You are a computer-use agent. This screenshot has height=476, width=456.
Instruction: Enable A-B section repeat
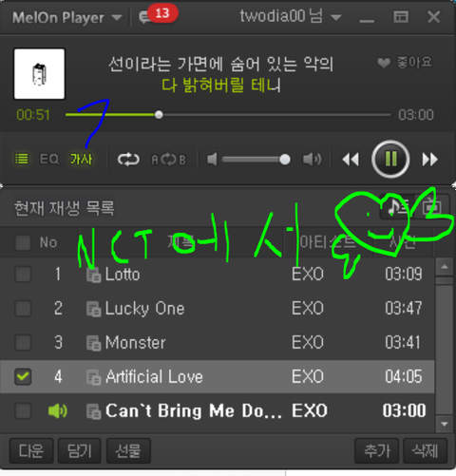coord(168,160)
